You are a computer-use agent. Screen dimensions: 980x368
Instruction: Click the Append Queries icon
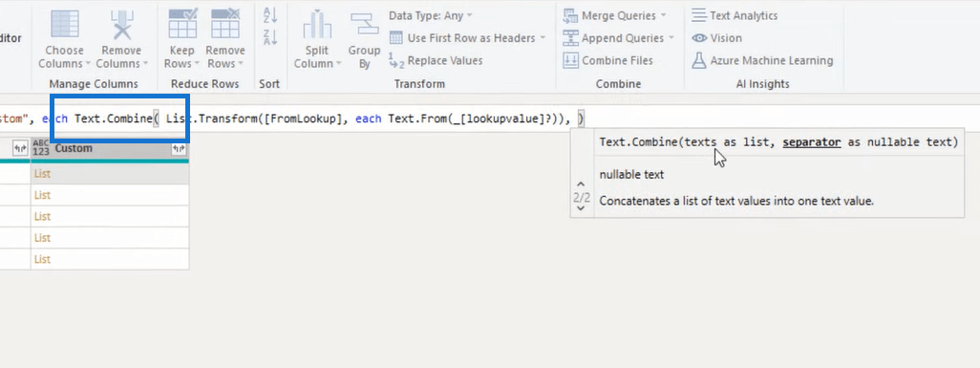570,38
